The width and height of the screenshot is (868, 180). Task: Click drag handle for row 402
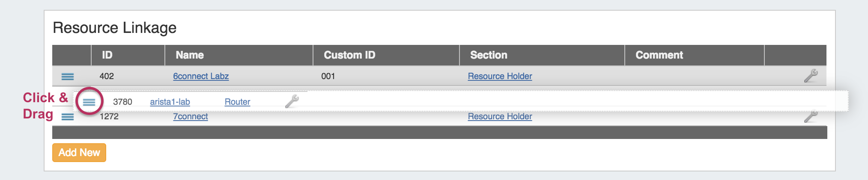pyautogui.click(x=68, y=77)
